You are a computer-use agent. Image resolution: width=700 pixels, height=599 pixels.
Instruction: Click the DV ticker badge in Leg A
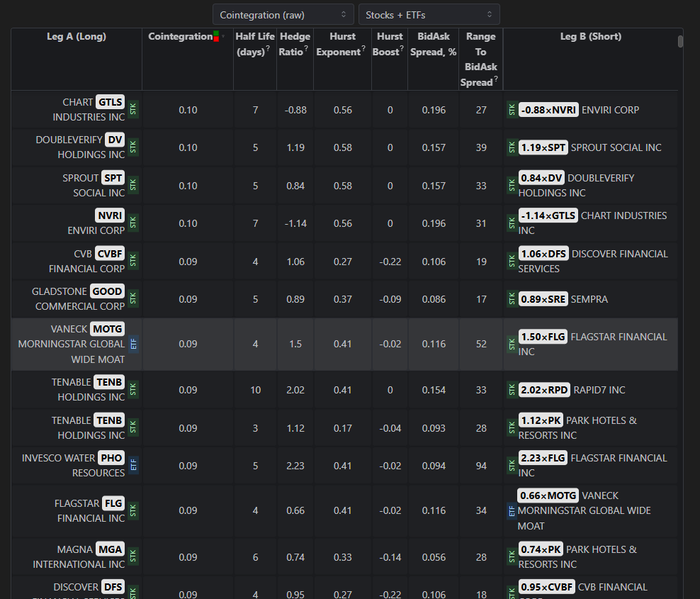(x=115, y=140)
